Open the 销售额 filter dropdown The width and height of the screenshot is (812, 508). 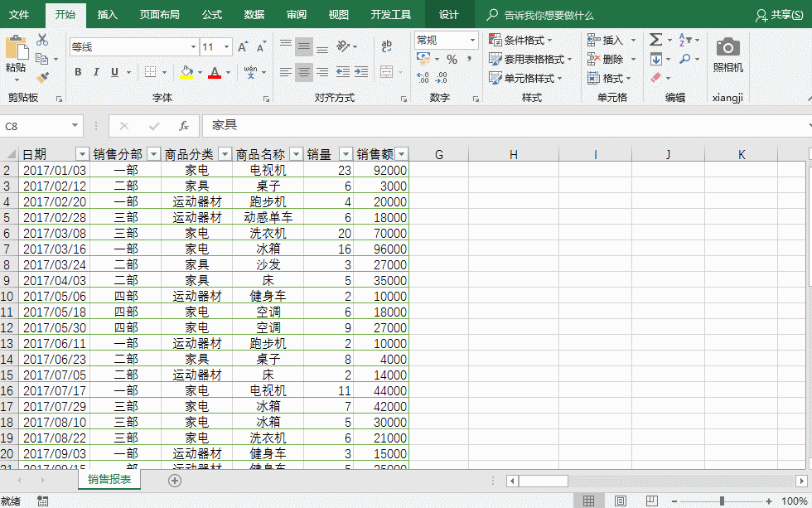click(401, 154)
